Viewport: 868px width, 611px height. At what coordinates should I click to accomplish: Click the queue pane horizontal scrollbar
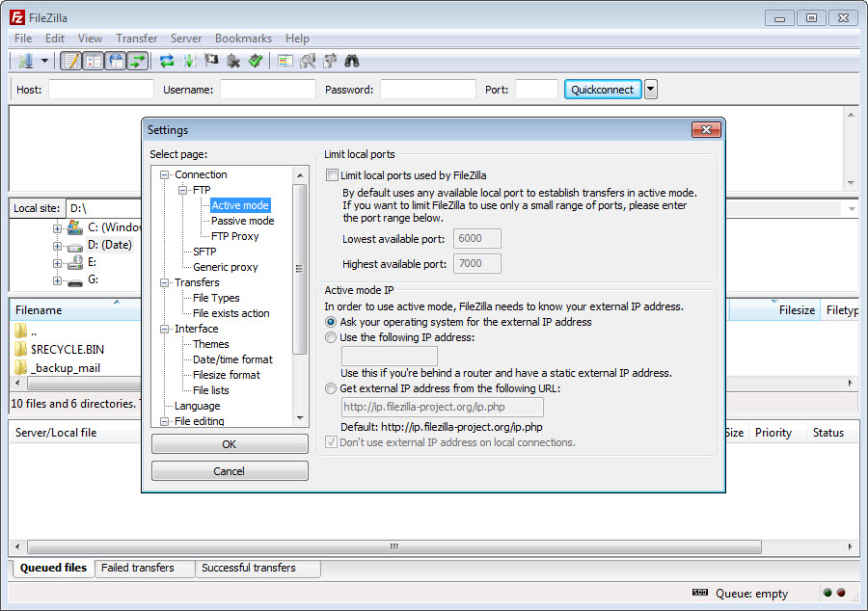394,546
